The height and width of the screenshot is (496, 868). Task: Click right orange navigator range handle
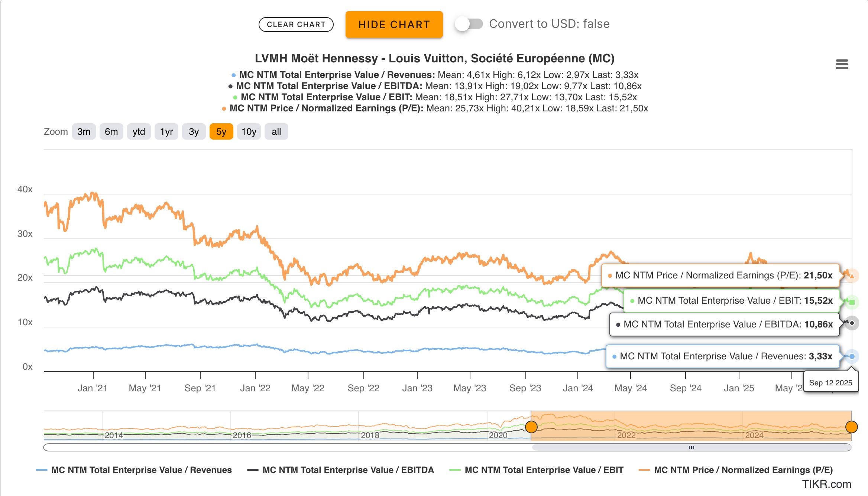tap(851, 427)
